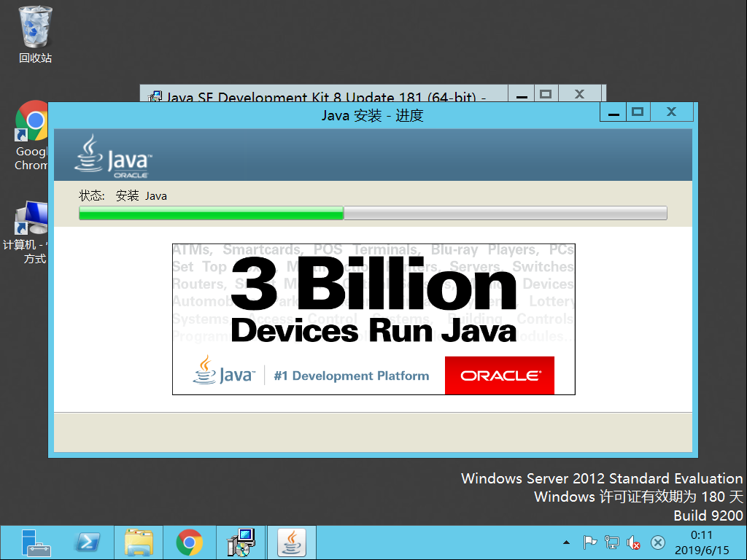
Task: Launch Windows PowerShell from the taskbar
Action: (x=88, y=542)
